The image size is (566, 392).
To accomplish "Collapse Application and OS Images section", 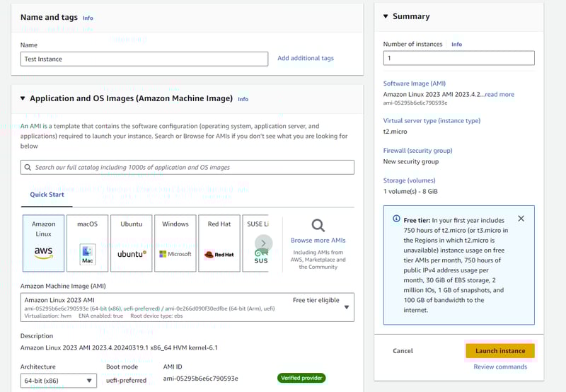I will click(x=23, y=98).
